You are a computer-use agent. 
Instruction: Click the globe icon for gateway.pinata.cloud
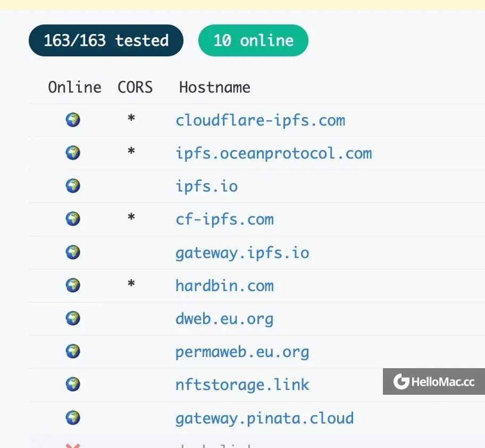click(x=73, y=418)
